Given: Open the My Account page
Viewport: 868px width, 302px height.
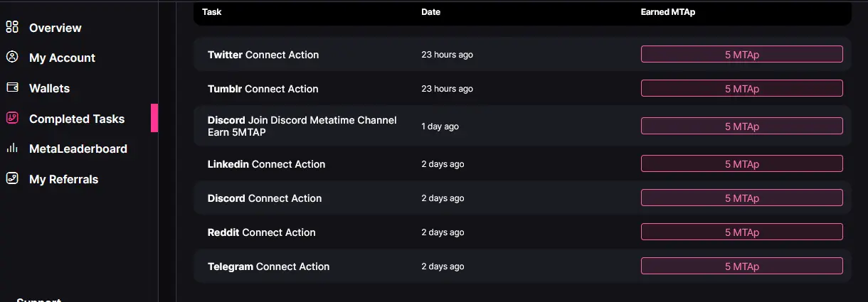Looking at the screenshot, I should coord(62,58).
